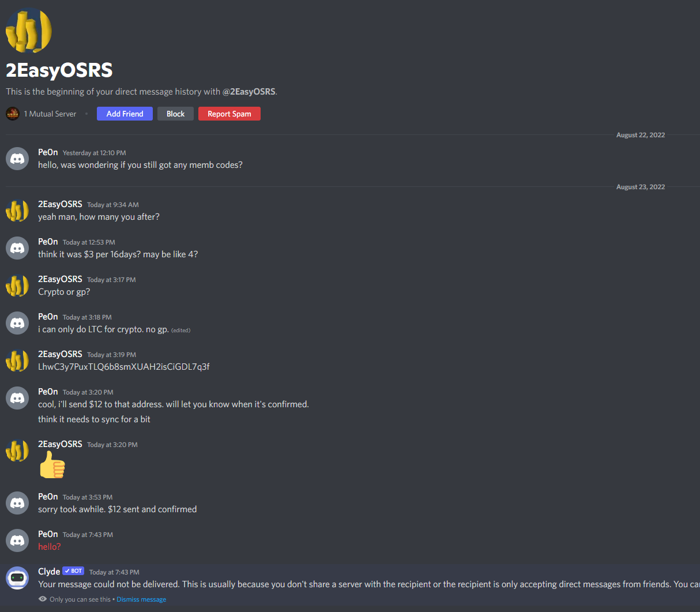This screenshot has height=612, width=700.
Task: Click the Report Spam button
Action: point(229,114)
